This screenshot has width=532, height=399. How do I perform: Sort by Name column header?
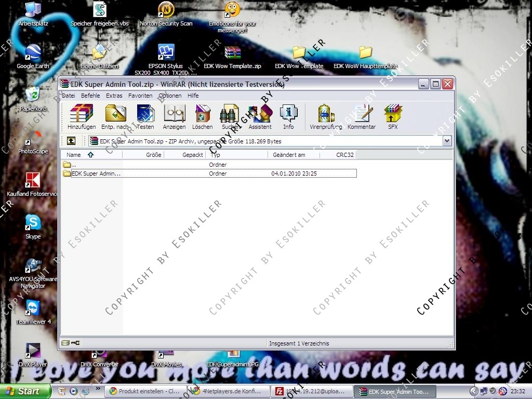pos(91,155)
